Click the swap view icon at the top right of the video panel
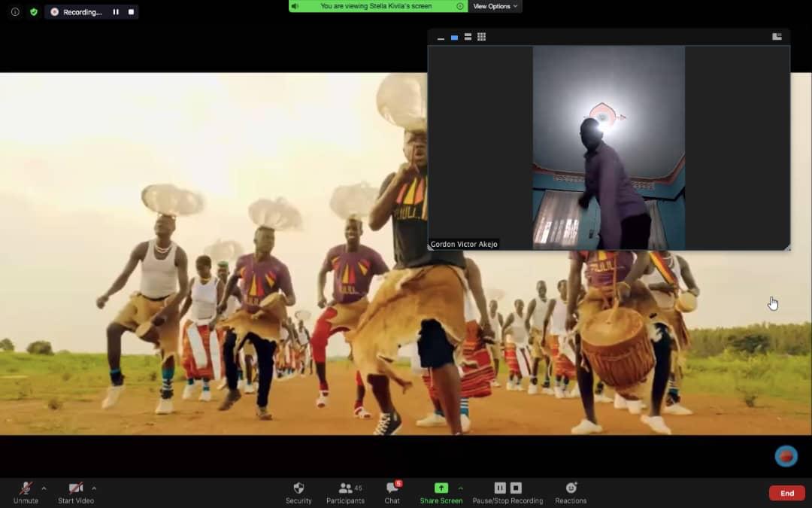812x508 pixels. [x=777, y=36]
